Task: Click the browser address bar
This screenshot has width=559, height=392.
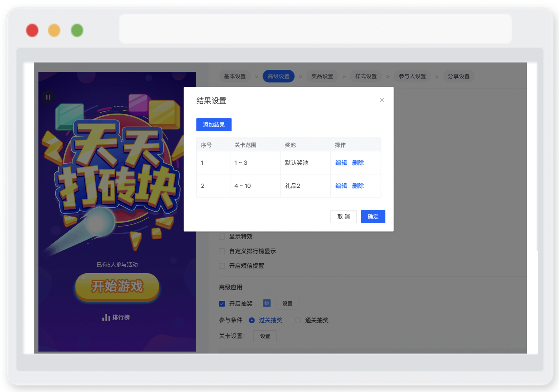Action: [316, 29]
